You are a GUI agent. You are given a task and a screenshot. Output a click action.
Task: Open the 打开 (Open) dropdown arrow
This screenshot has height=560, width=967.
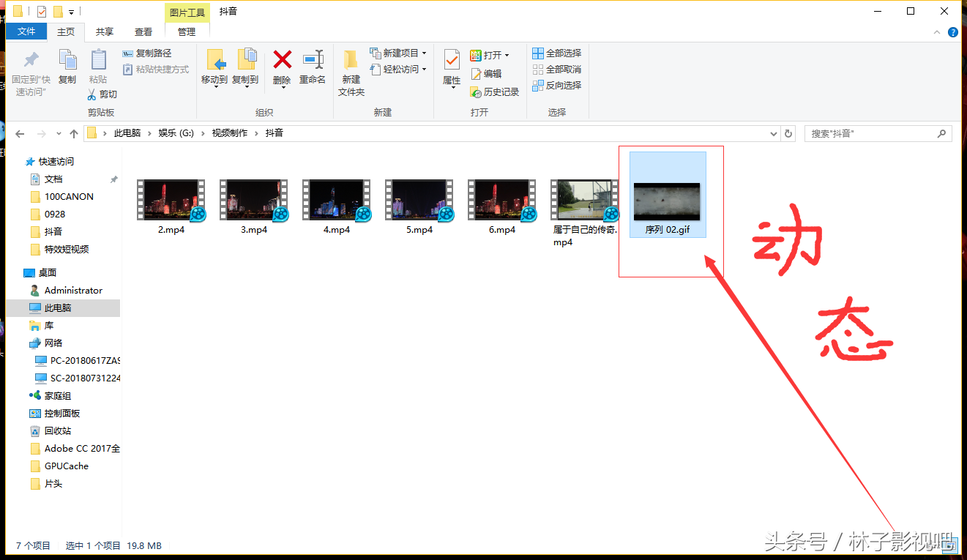[x=507, y=56]
